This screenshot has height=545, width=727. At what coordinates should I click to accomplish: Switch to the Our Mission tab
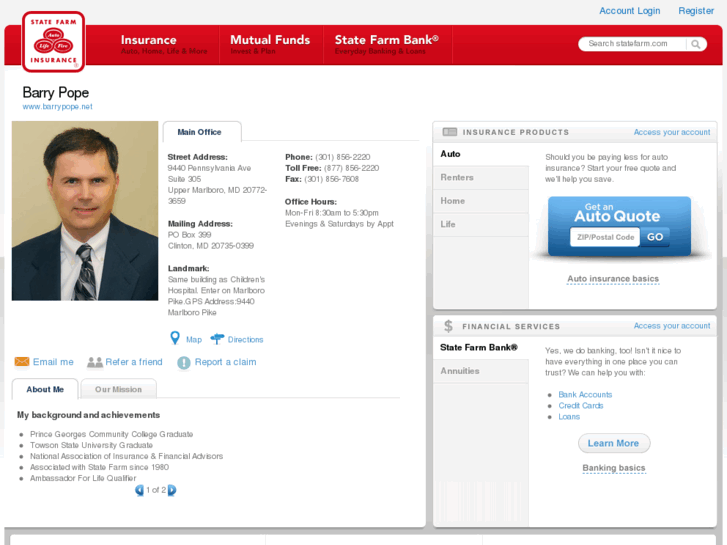click(118, 389)
